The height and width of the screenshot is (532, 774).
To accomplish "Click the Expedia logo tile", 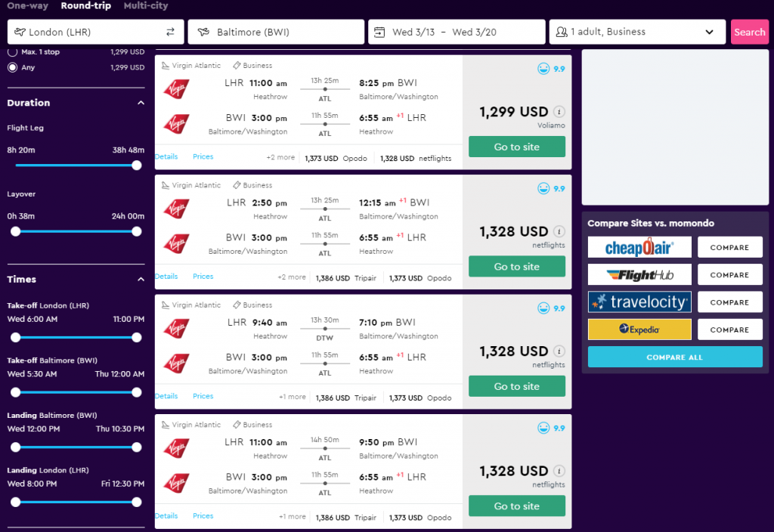I will pyautogui.click(x=639, y=329).
